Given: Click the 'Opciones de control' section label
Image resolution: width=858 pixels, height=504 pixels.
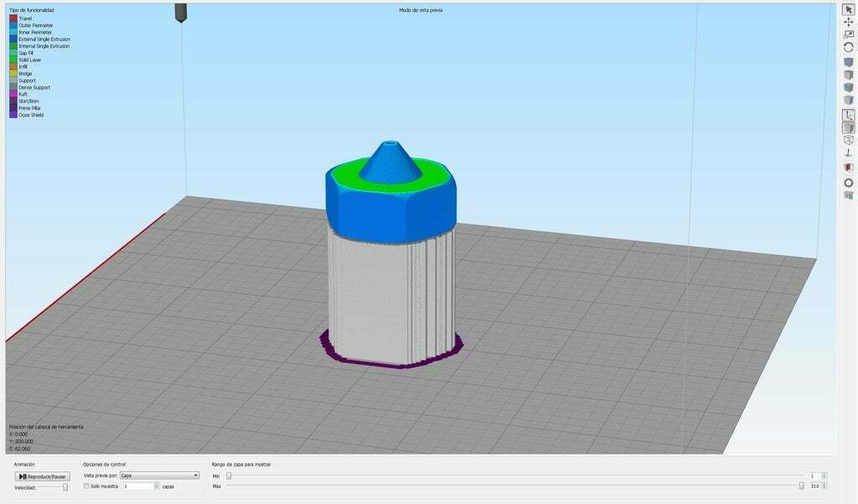Looking at the screenshot, I should (x=104, y=465).
